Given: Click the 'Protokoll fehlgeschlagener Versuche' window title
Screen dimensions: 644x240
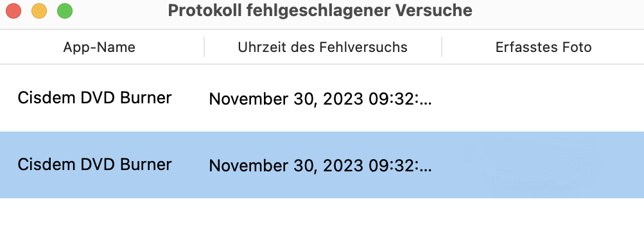Looking at the screenshot, I should 320,11.
